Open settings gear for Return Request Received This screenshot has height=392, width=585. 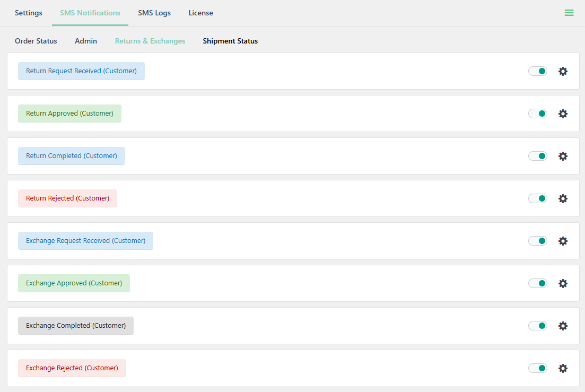click(x=563, y=71)
